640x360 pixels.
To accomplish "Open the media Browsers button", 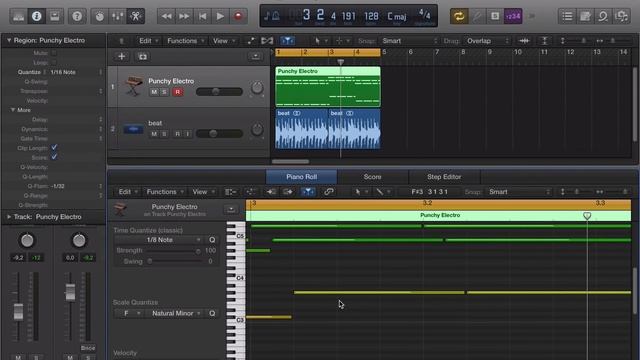I will [621, 16].
